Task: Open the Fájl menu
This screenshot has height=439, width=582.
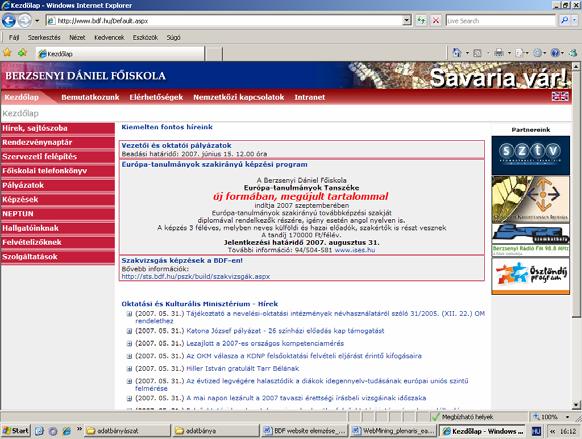Action: click(14, 37)
